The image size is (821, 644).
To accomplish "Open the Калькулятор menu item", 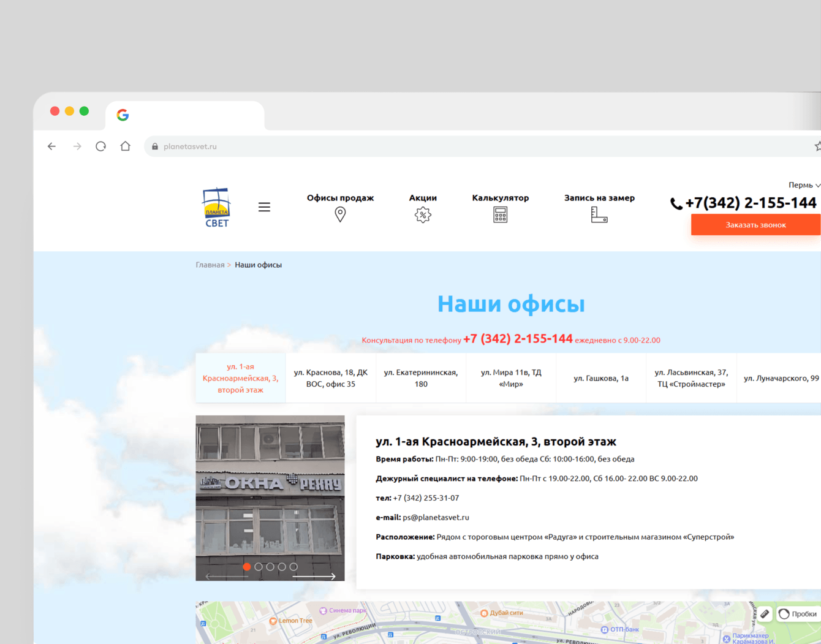I will (501, 198).
